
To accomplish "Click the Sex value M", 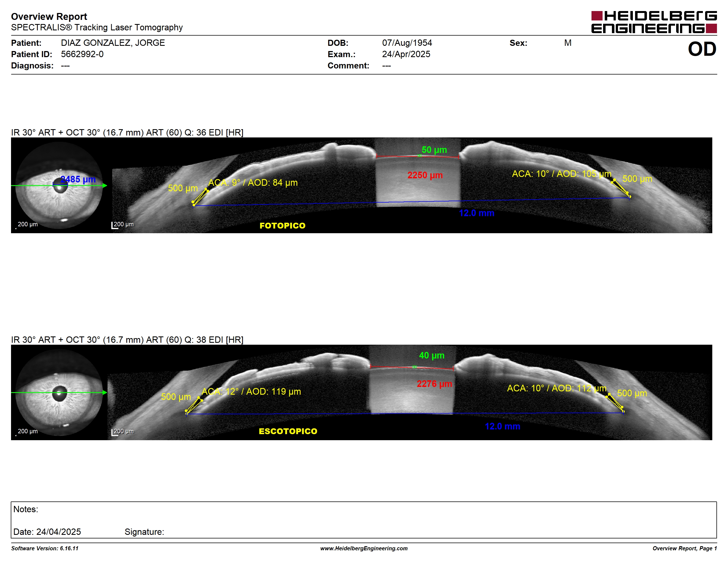I will tap(568, 43).
